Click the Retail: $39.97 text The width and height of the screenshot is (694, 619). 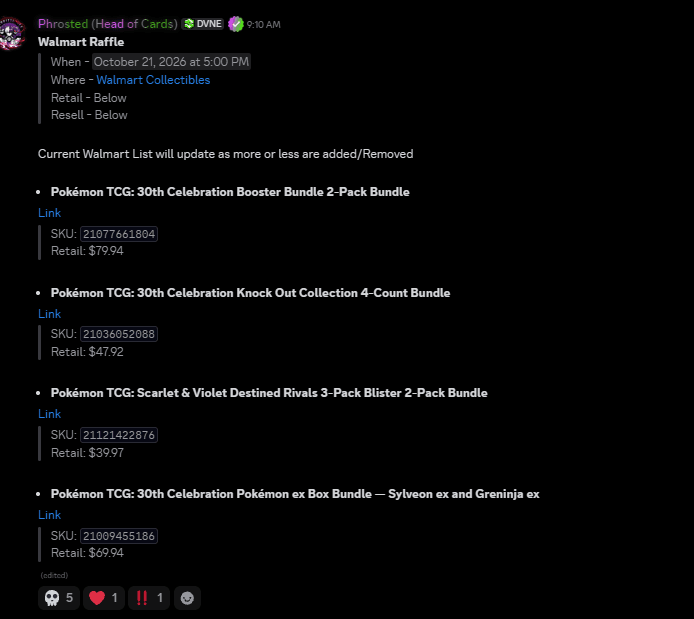[x=87, y=453]
